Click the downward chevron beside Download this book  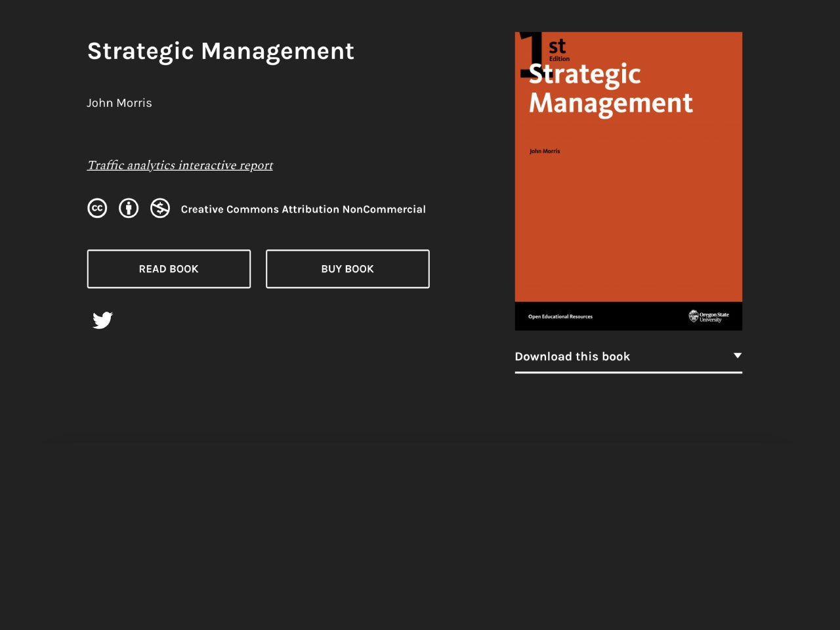pos(737,356)
